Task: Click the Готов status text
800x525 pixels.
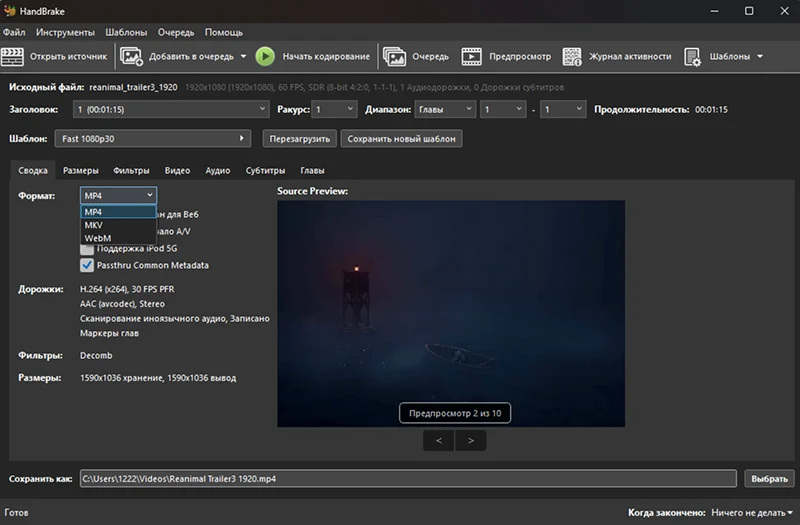Action: pyautogui.click(x=16, y=513)
